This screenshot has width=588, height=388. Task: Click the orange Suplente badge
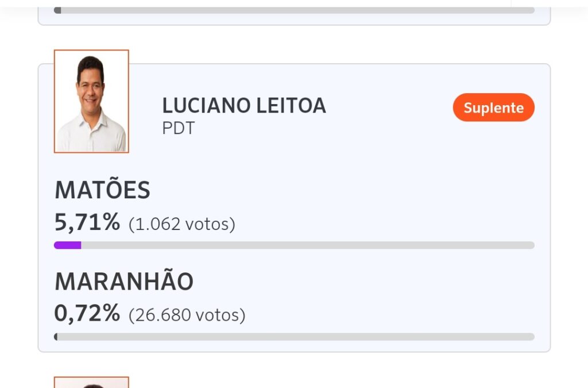point(493,107)
